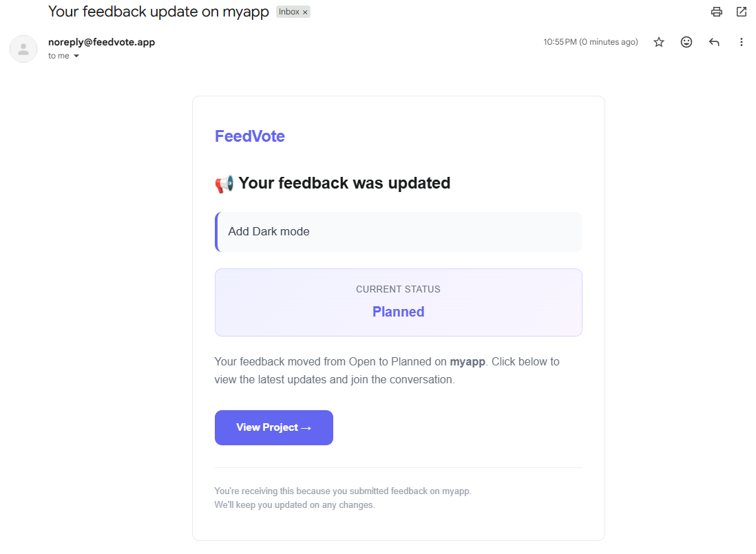Select the noreply@feedvote.app sender address

click(x=101, y=42)
